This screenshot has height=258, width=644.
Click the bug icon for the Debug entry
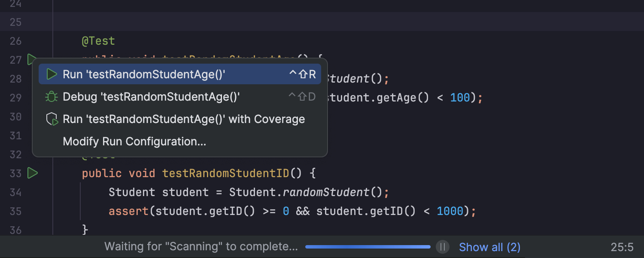pos(52,97)
